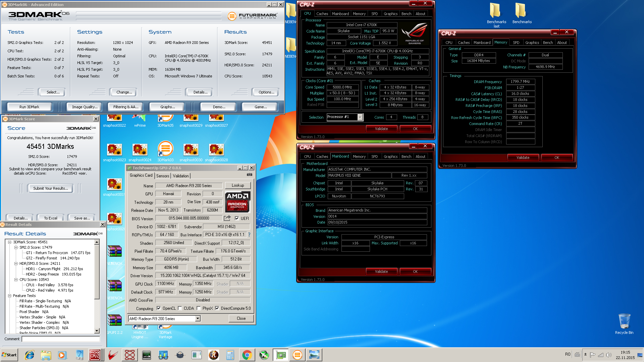
Task: Click the 3DMark06 orange taskbar icon
Action: [x=297, y=355]
